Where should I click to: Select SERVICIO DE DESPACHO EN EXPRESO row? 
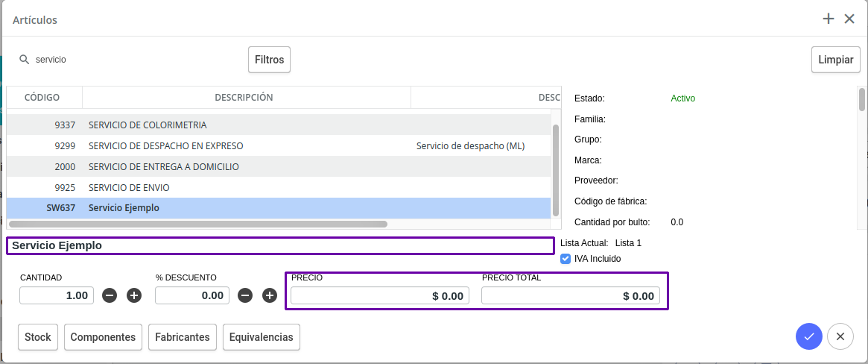279,146
